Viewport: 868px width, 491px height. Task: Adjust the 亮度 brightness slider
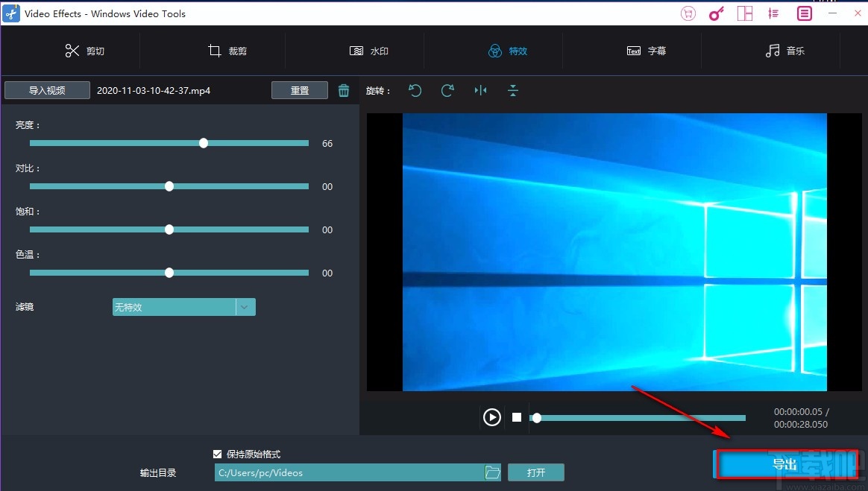[x=203, y=143]
